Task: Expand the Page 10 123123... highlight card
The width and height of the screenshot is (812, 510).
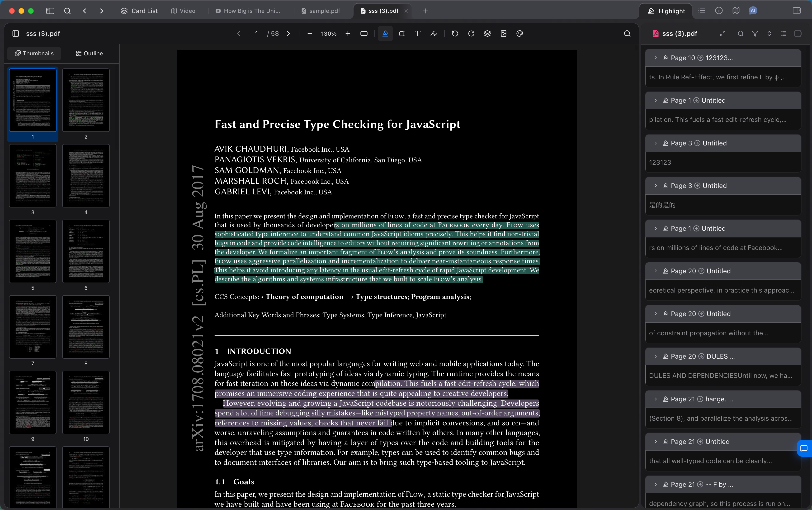Action: point(656,58)
